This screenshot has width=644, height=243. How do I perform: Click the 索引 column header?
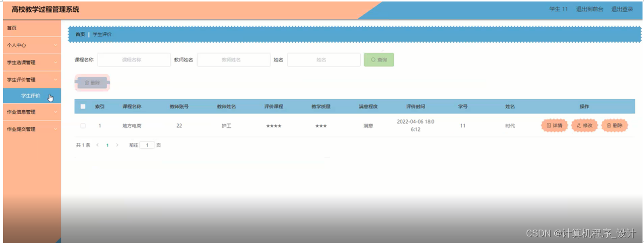pyautogui.click(x=100, y=107)
